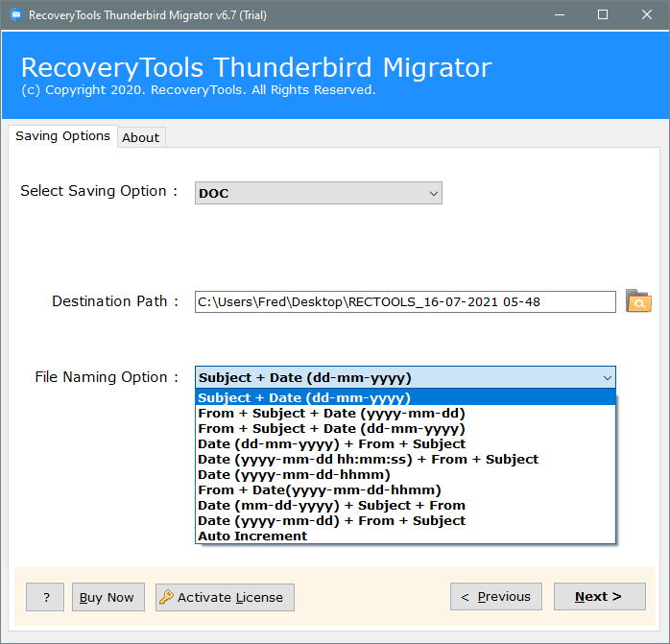Minimize the Thunderbird Migrator window
The width and height of the screenshot is (670, 644).
coord(560,15)
